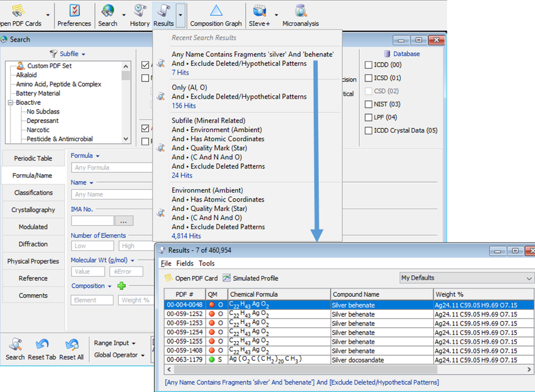Run Search using the bottom Search icon
Viewport: 535px width, 392px height.
(x=16, y=344)
